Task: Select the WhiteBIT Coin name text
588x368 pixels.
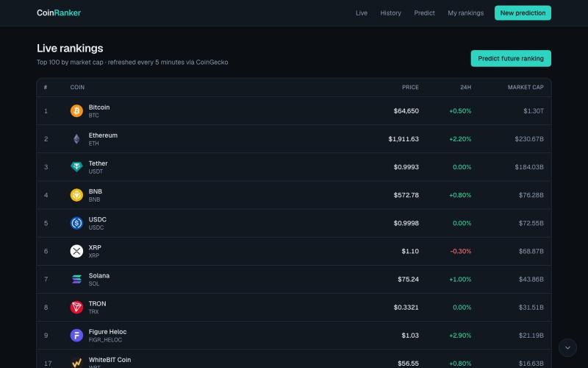Action: tap(110, 360)
